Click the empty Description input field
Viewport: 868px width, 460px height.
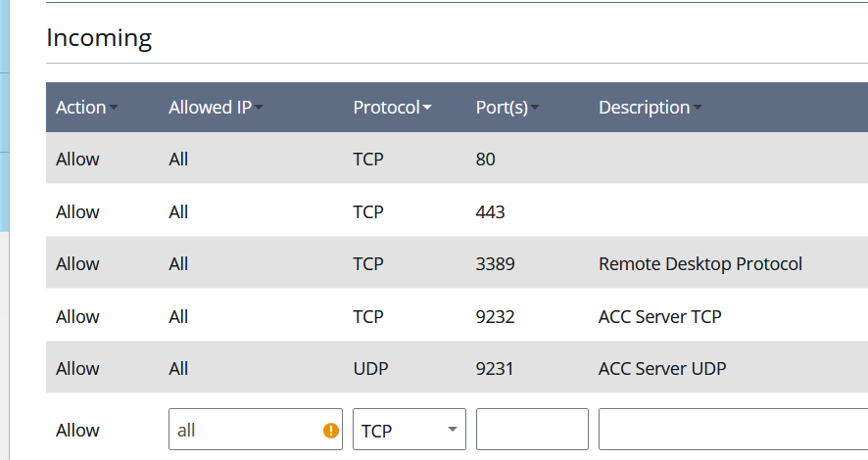click(733, 430)
